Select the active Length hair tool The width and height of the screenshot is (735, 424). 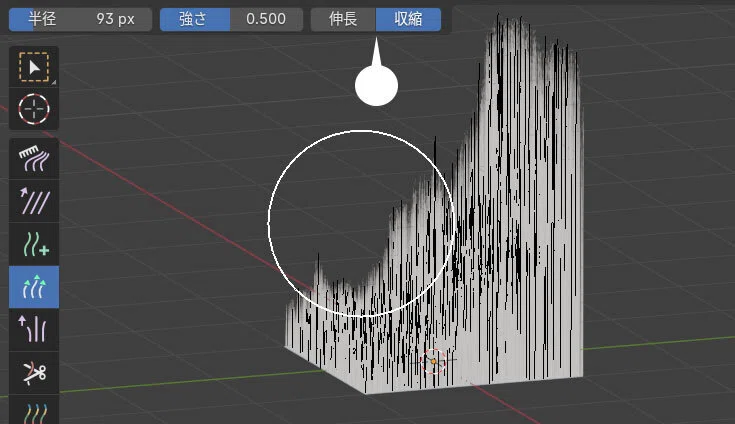(x=34, y=287)
